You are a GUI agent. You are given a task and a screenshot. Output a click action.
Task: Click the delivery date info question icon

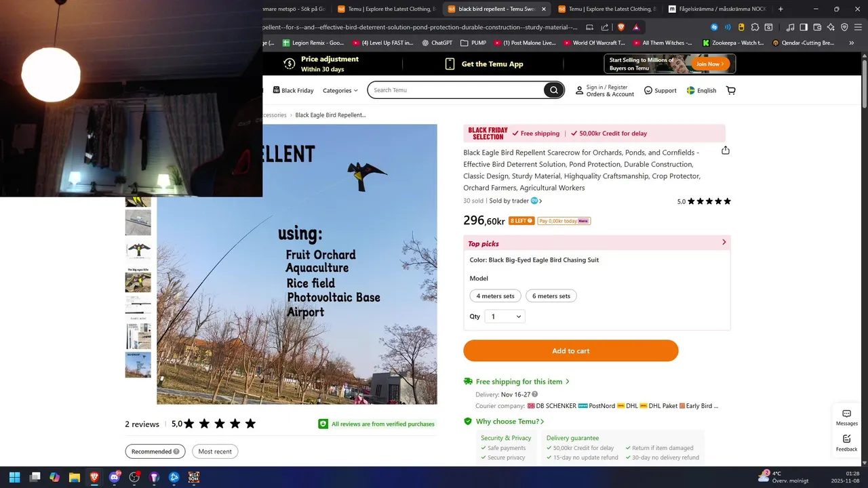tap(535, 394)
